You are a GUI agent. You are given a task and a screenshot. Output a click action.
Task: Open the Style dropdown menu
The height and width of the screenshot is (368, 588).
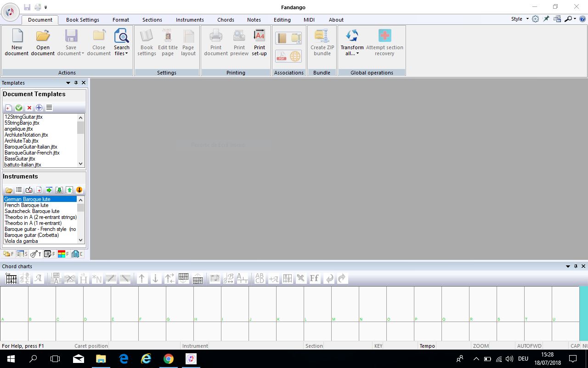click(520, 19)
